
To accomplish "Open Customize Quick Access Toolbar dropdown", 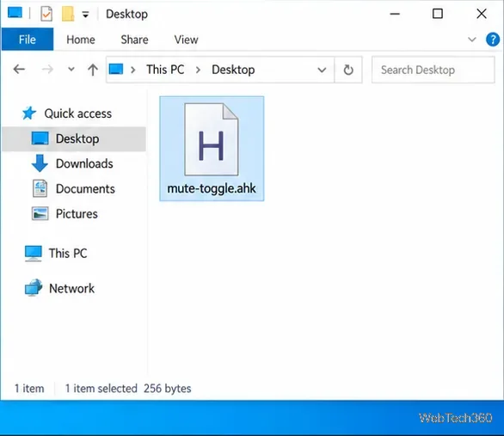I will 85,14.
